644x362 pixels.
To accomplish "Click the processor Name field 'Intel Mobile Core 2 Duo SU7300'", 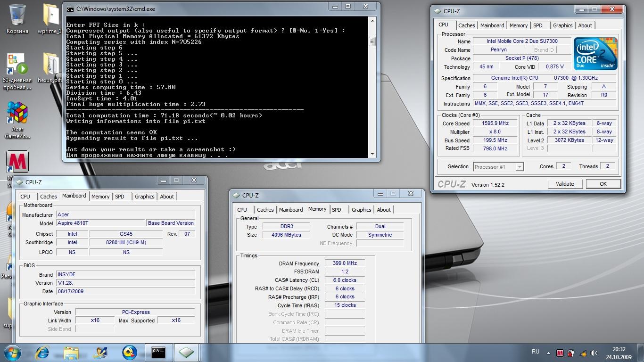I will (521, 41).
